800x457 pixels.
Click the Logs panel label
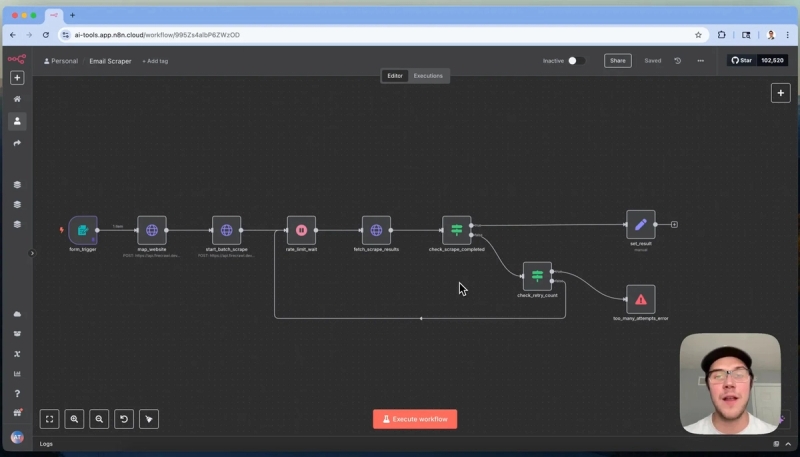click(46, 444)
